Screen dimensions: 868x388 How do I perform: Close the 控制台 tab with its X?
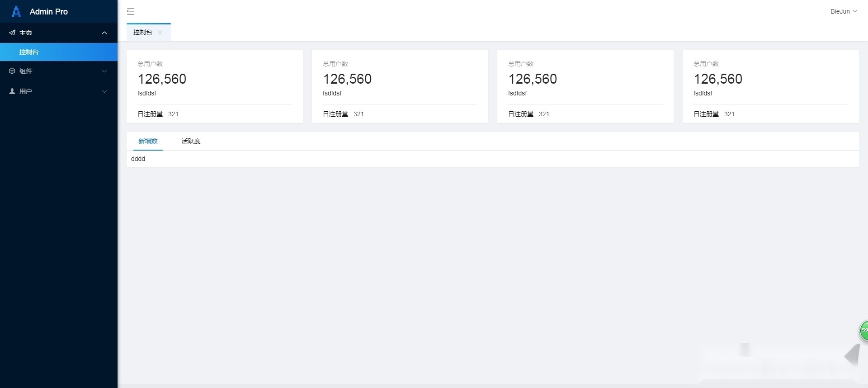click(x=160, y=33)
